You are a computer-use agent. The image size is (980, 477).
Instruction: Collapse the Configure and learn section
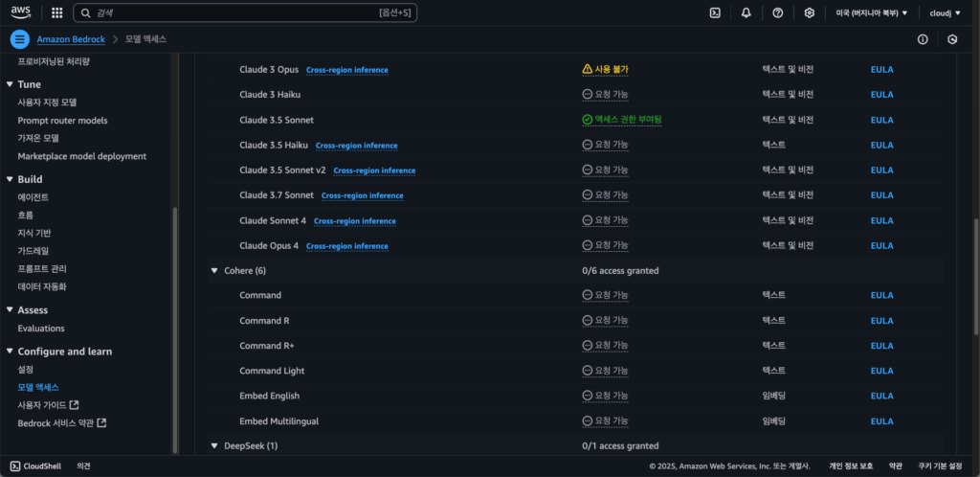click(x=10, y=352)
